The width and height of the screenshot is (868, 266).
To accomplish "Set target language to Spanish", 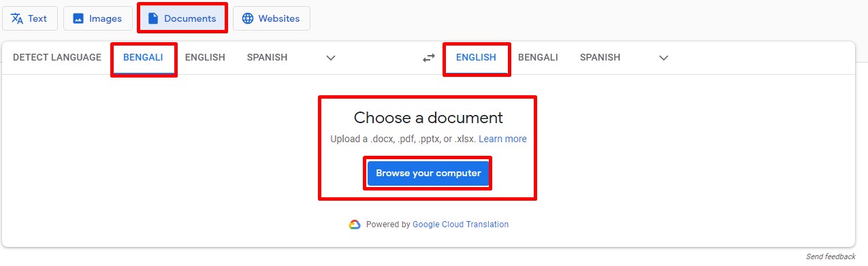I will click(600, 57).
